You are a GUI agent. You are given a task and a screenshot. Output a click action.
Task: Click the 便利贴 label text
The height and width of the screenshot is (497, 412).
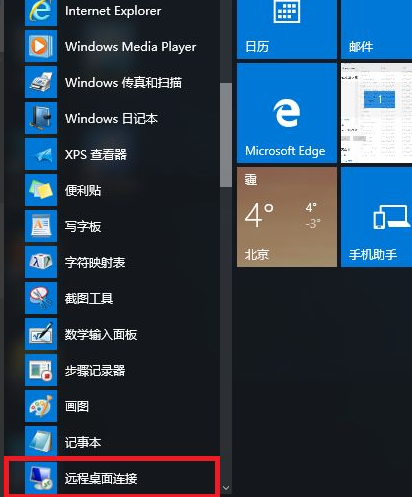[83, 190]
